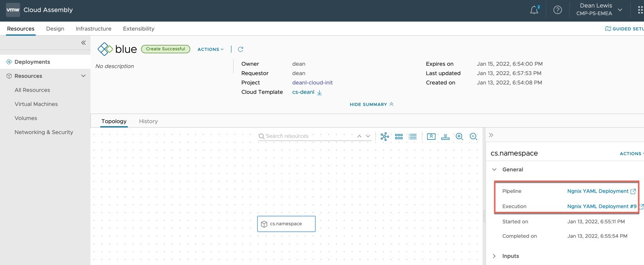This screenshot has height=265, width=644.
Task: Open the deanl-cloud-init project link
Action: [x=313, y=82]
